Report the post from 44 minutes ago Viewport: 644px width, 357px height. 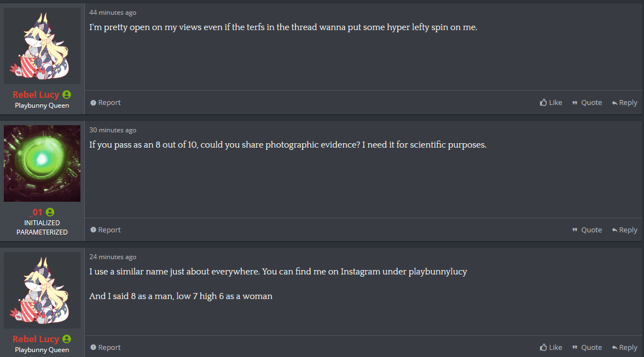(x=106, y=103)
